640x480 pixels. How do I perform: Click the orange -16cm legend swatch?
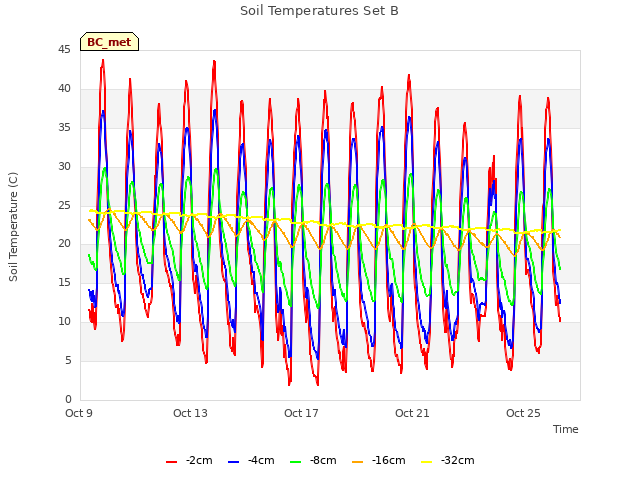[x=358, y=462]
